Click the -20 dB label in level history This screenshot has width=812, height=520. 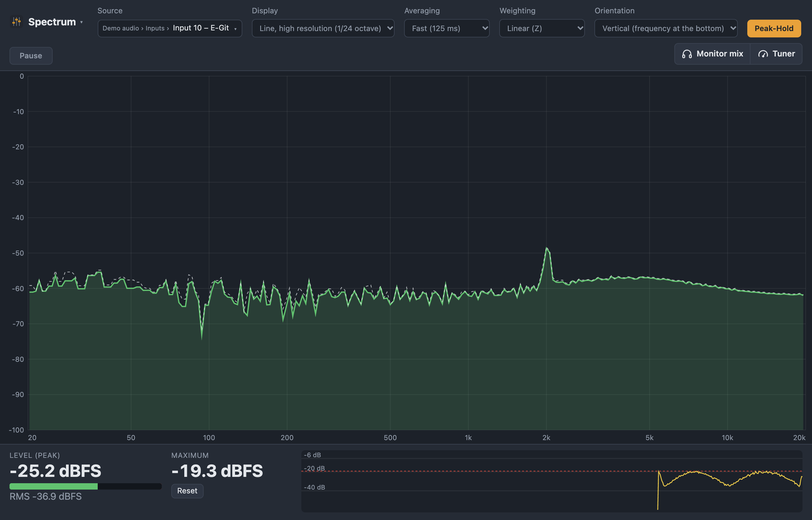click(x=314, y=468)
